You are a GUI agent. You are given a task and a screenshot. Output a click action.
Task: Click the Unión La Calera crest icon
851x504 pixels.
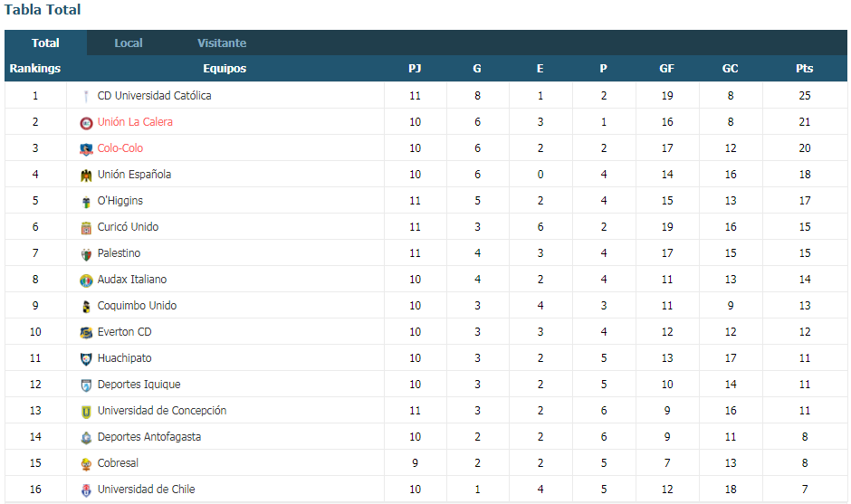(86, 122)
